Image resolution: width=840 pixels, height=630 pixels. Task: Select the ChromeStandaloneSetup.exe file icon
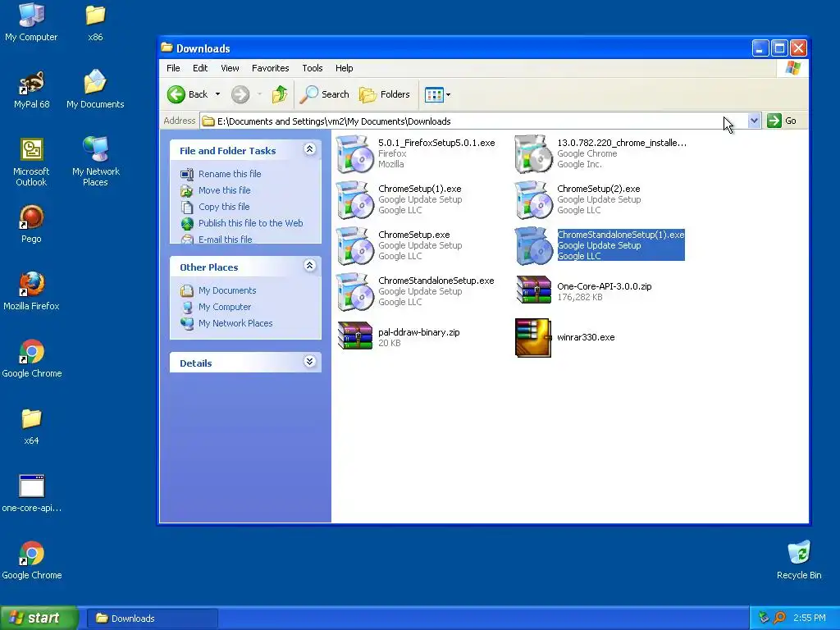(354, 292)
